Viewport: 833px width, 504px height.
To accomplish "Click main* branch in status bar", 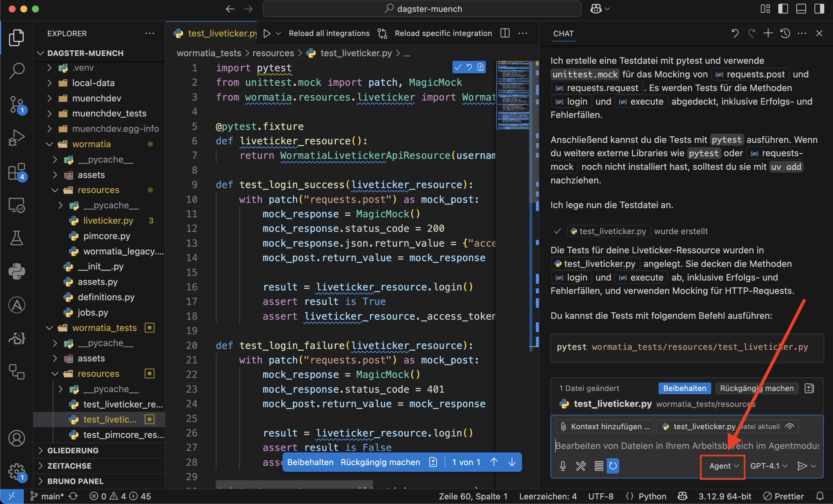I will (47, 496).
